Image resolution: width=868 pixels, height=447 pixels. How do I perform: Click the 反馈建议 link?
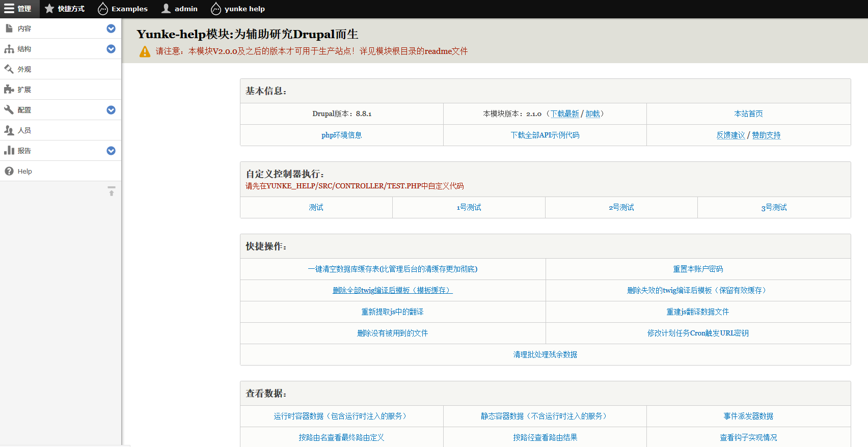click(x=730, y=135)
